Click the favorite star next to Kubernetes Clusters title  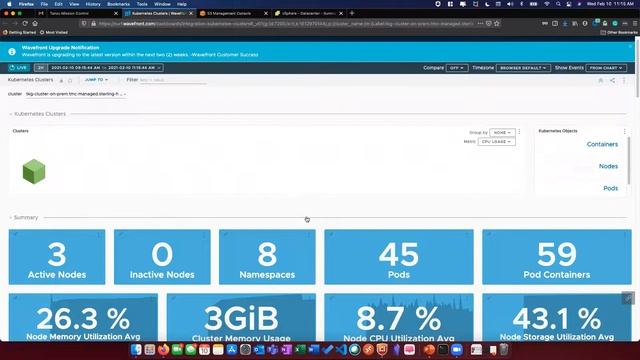point(70,80)
